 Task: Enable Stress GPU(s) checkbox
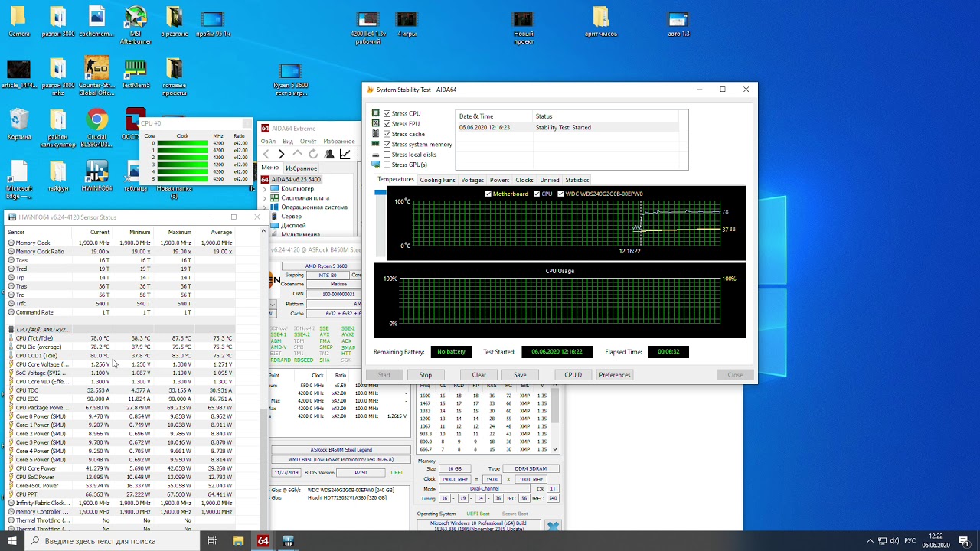[x=387, y=165]
